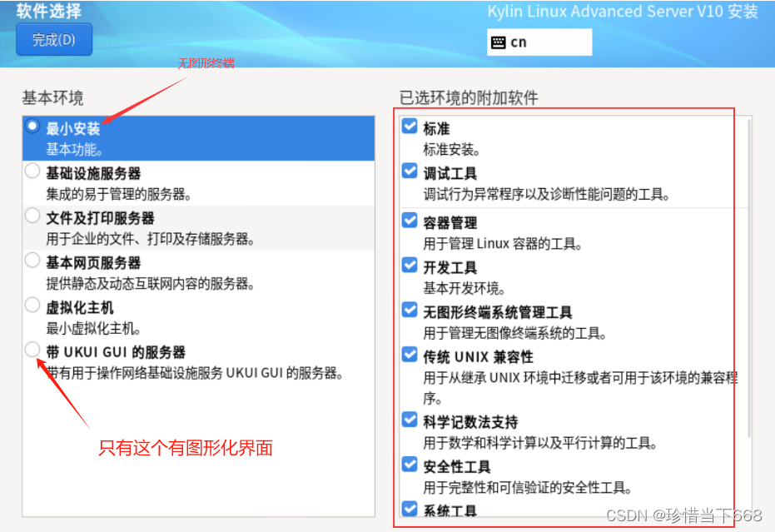Click the 最小虚拟化主机。 description
The width and height of the screenshot is (775, 532).
click(93, 328)
